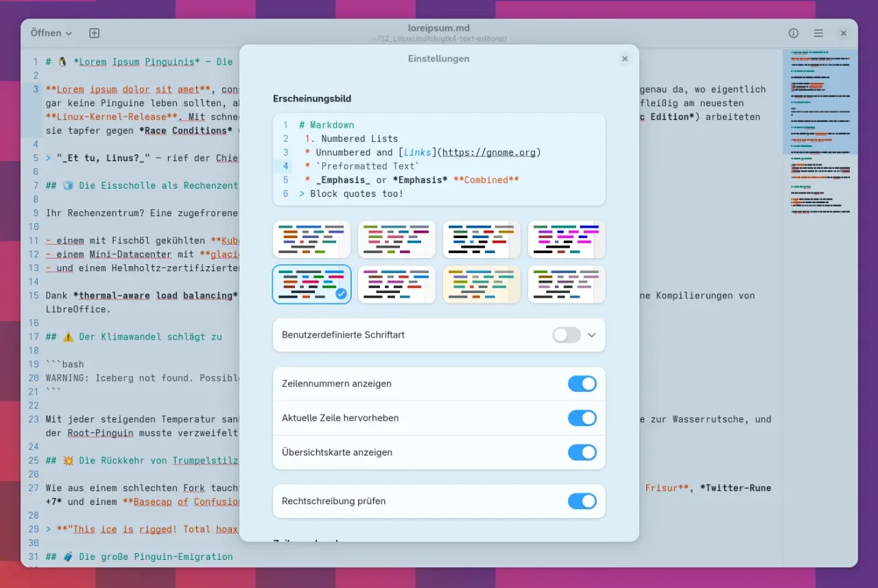The image size is (878, 588).
Task: Expand the Benutzerdefinierte Schriftart row chevron
Action: pyautogui.click(x=592, y=335)
